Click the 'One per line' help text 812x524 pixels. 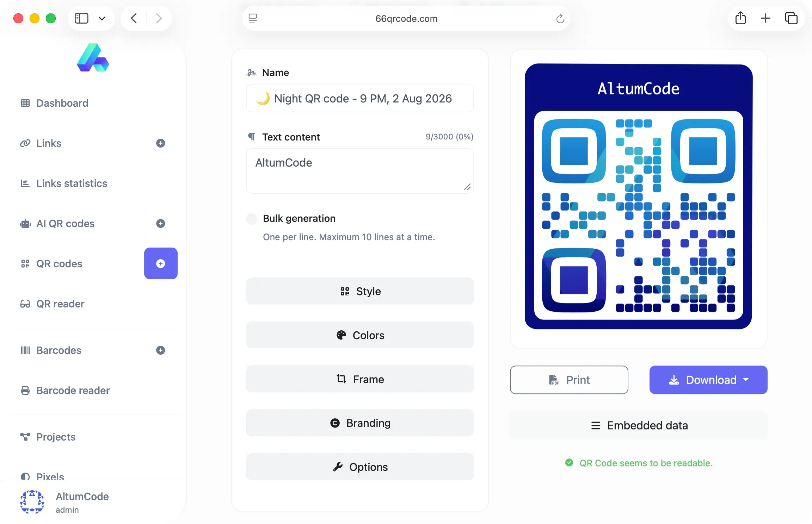tap(349, 237)
